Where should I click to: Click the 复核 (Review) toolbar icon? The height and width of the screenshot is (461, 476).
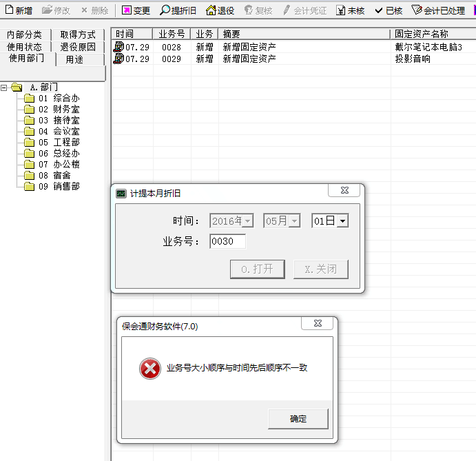249,10
